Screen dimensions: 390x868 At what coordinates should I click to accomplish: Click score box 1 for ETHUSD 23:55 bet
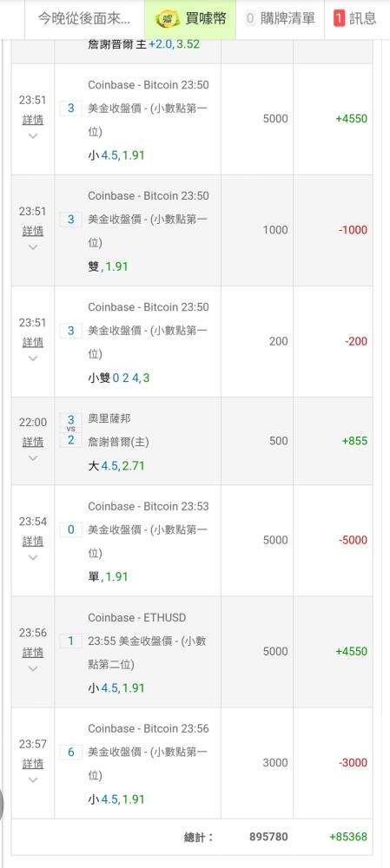click(x=71, y=641)
